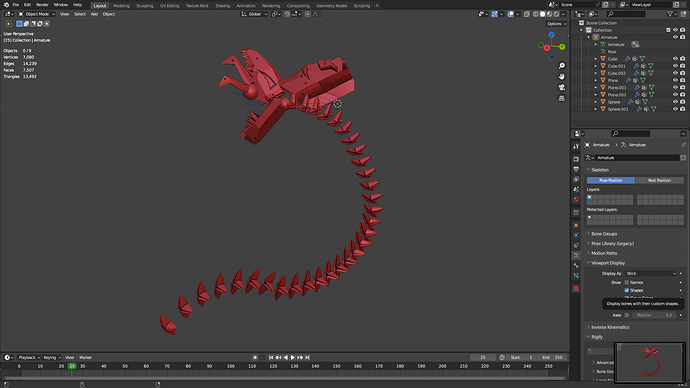Uncheck the Shapes checkbox
Screen dimensions: 690x388
(627, 290)
